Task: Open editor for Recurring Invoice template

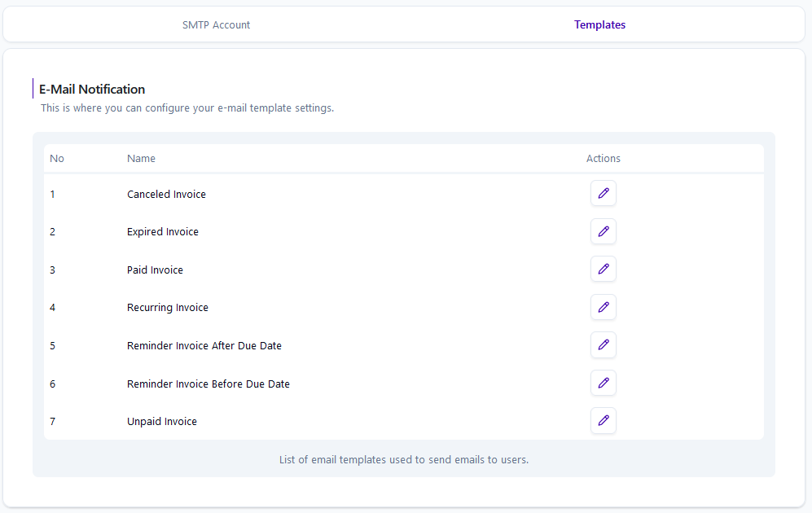Action: 604,307
